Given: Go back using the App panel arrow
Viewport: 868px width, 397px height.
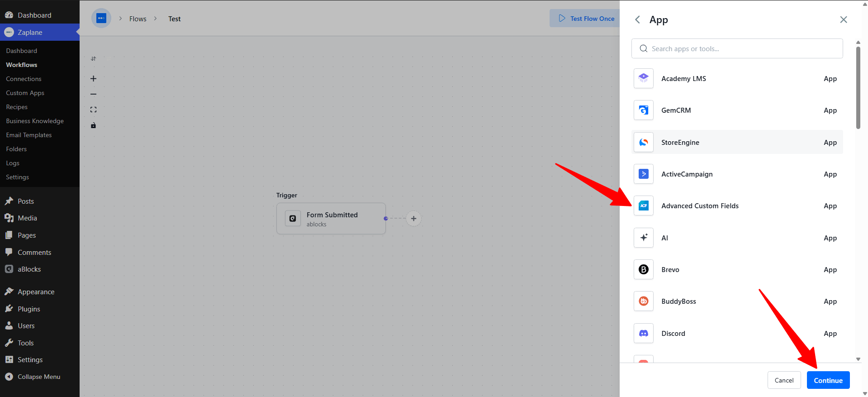Looking at the screenshot, I should coord(637,19).
